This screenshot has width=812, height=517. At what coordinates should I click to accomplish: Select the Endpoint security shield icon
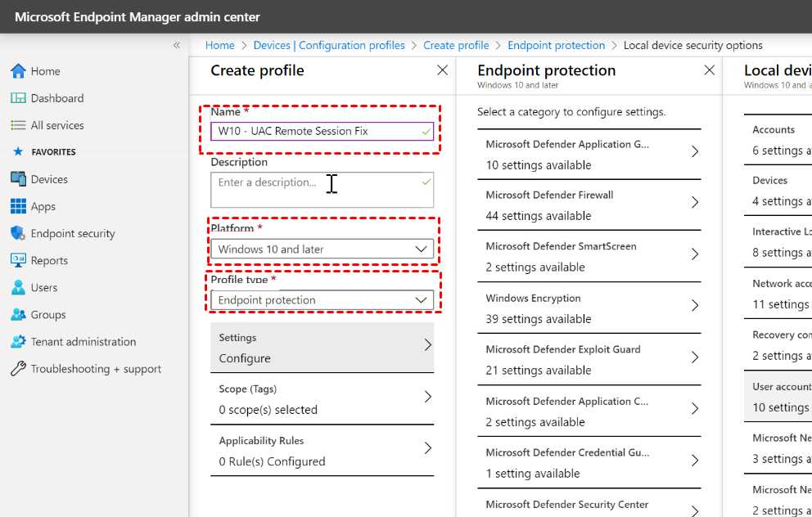click(x=18, y=233)
